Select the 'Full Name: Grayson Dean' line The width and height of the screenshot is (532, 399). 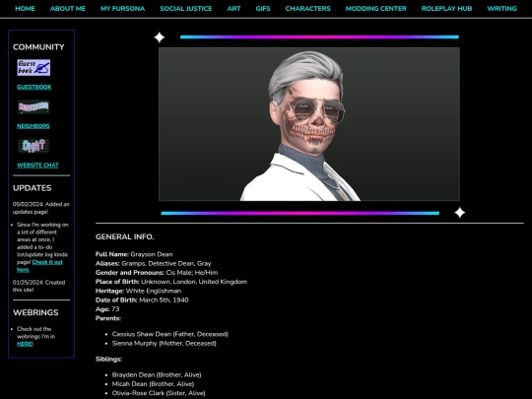click(x=134, y=254)
